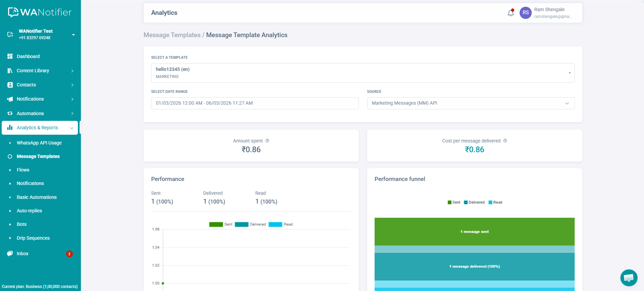Click the Cost per message delivered help icon
This screenshot has width=644, height=291.
[x=505, y=141]
